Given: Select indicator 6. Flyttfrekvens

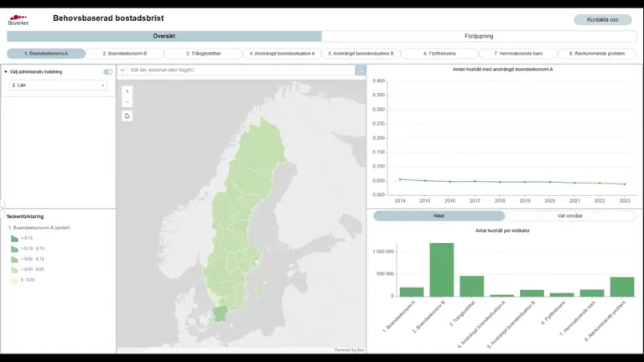Looking at the screenshot, I should (x=439, y=54).
